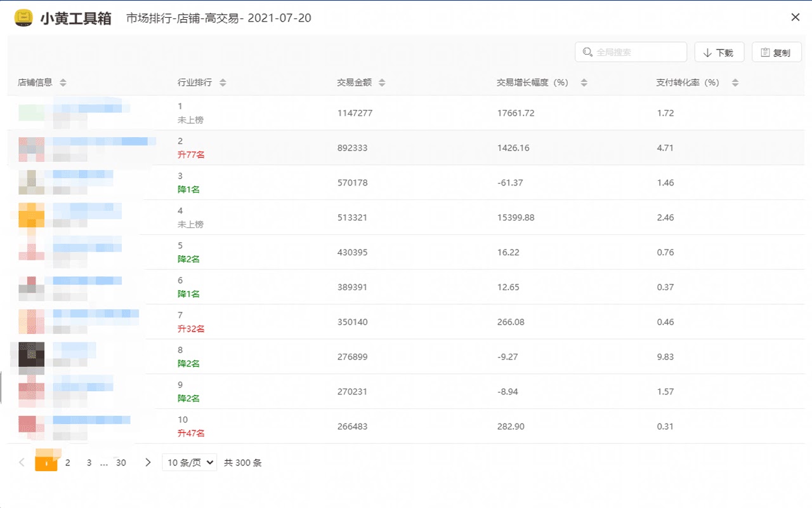Open shop name link in rank 7 row

(x=96, y=314)
